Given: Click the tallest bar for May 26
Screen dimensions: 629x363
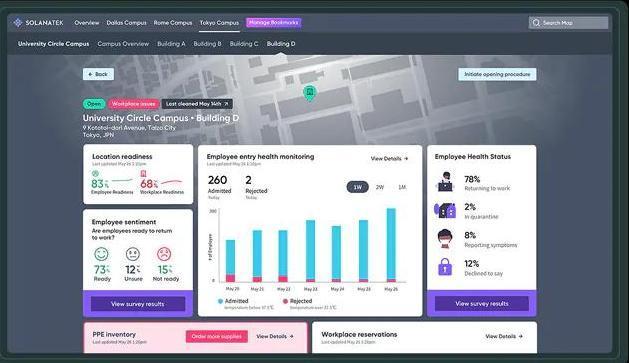Looking at the screenshot, I should point(391,245).
